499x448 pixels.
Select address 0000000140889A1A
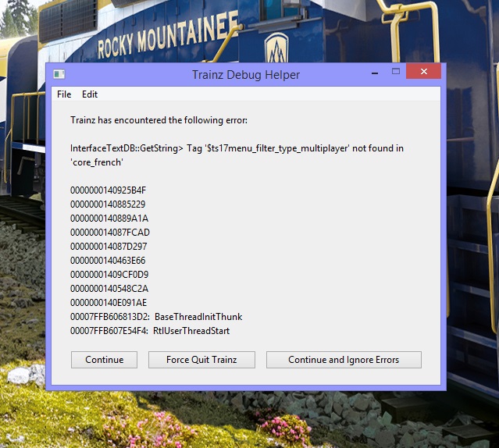pyautogui.click(x=109, y=219)
